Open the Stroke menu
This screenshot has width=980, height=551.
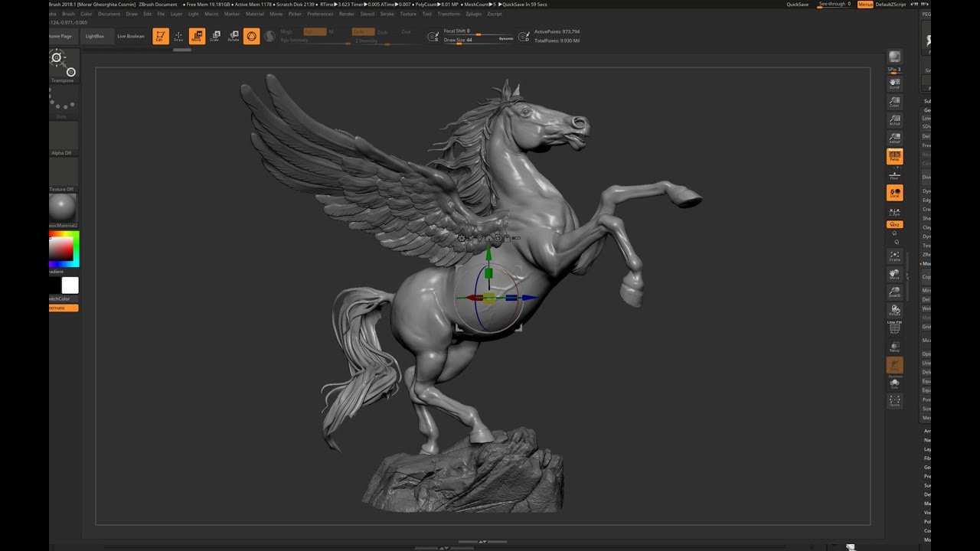[387, 14]
